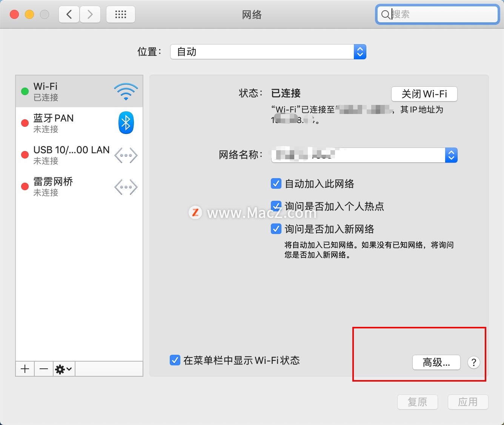Go forward with the right chevron button
This screenshot has height=425, width=504.
[x=90, y=14]
